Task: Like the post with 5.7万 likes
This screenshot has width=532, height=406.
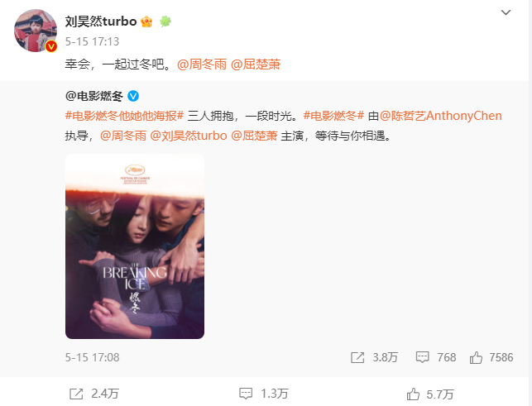Action: pyautogui.click(x=430, y=394)
